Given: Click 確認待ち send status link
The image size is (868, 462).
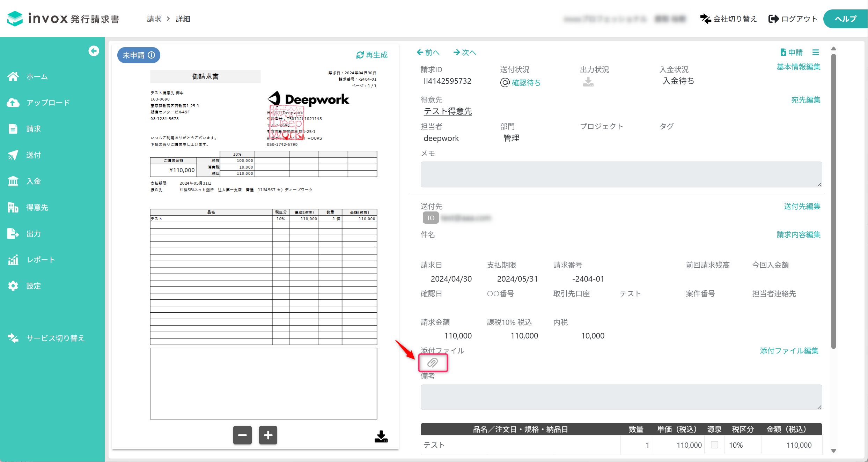Looking at the screenshot, I should [526, 83].
